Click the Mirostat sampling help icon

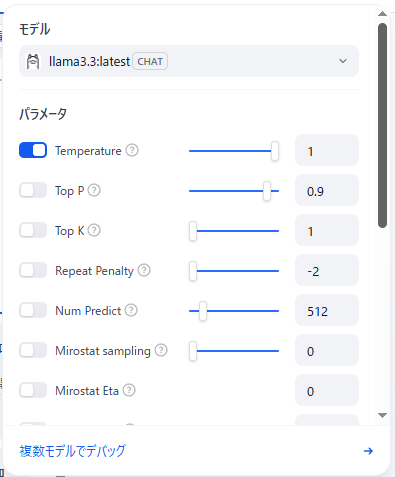coord(161,350)
